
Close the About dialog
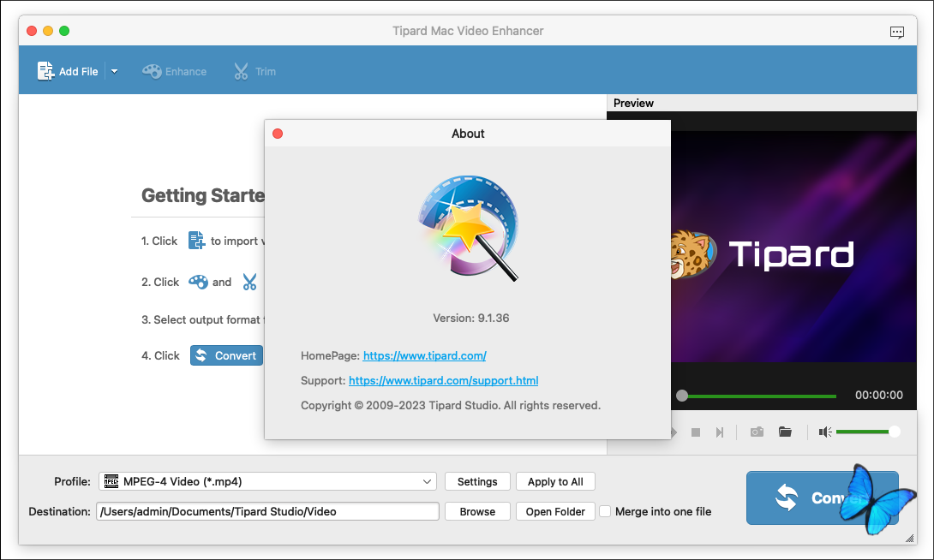tap(278, 134)
